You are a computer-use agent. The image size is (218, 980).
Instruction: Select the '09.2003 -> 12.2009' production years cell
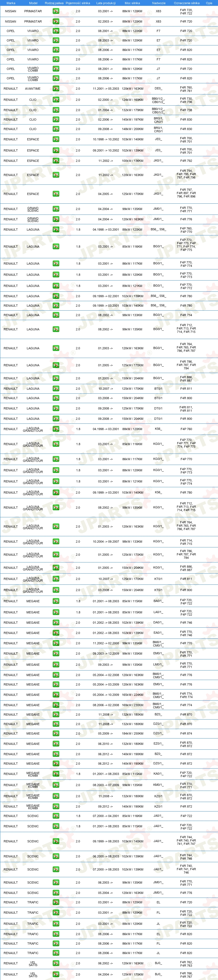[x=106, y=654]
